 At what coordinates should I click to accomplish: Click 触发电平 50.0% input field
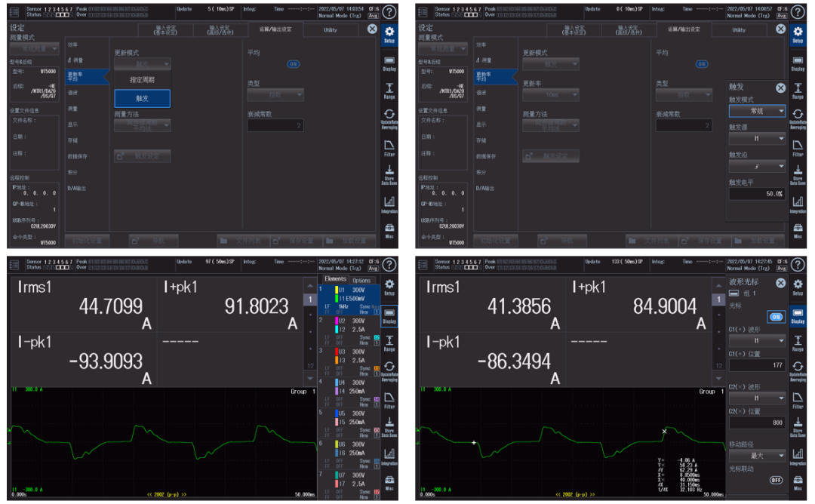(757, 194)
